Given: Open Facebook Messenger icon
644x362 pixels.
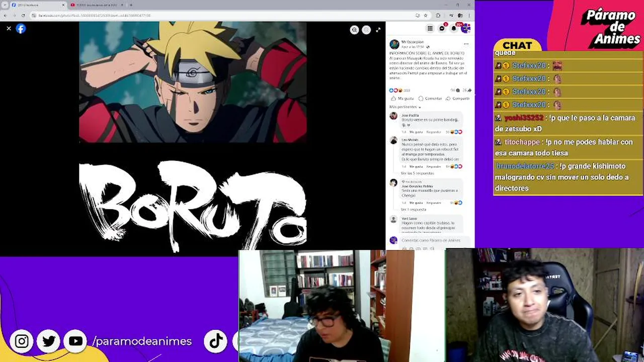Looking at the screenshot, I should [x=442, y=29].
